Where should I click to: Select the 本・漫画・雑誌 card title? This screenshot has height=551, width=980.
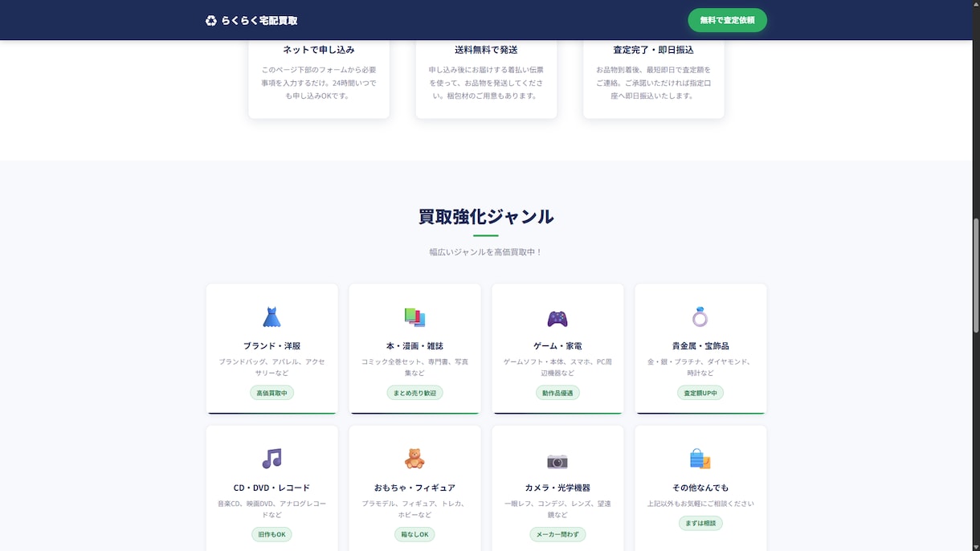414,346
